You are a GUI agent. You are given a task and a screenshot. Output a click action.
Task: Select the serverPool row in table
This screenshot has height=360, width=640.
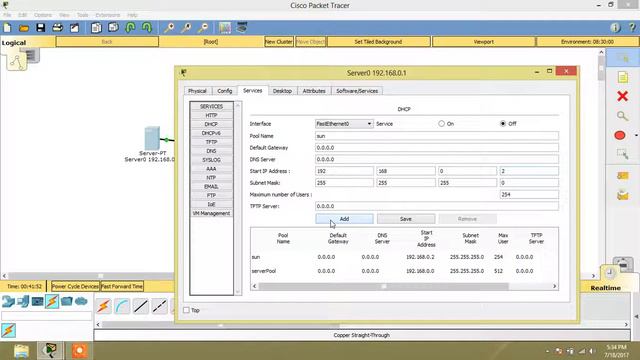(404, 271)
